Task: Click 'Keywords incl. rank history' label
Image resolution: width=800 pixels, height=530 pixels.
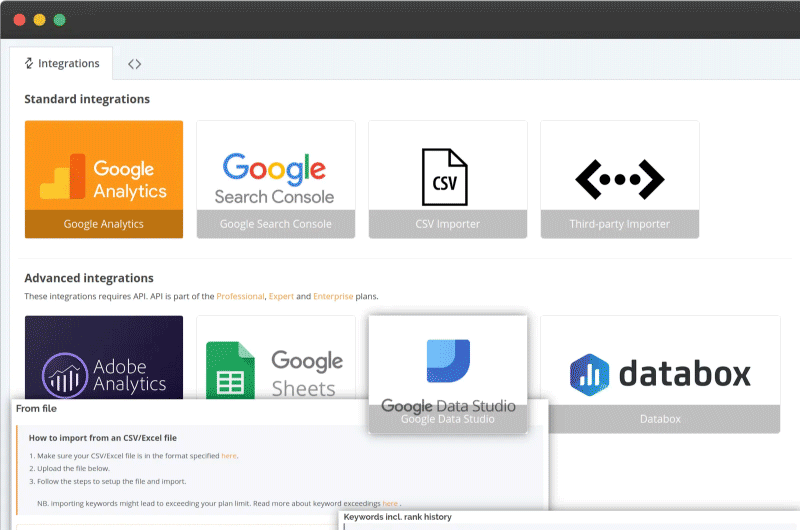Action: (x=397, y=517)
